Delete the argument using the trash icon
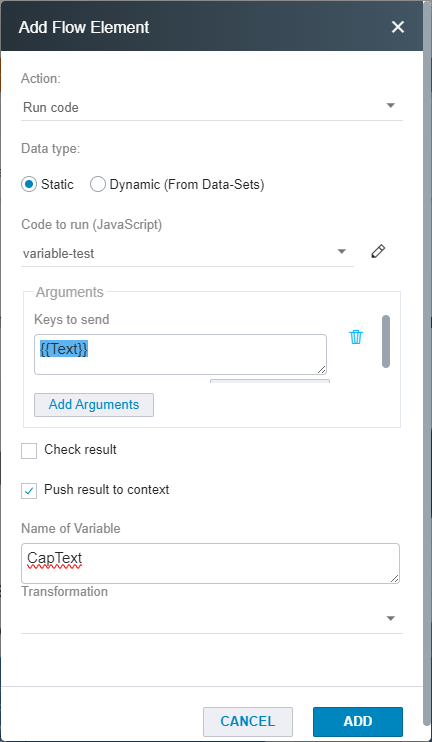The width and height of the screenshot is (432, 742). click(x=356, y=337)
